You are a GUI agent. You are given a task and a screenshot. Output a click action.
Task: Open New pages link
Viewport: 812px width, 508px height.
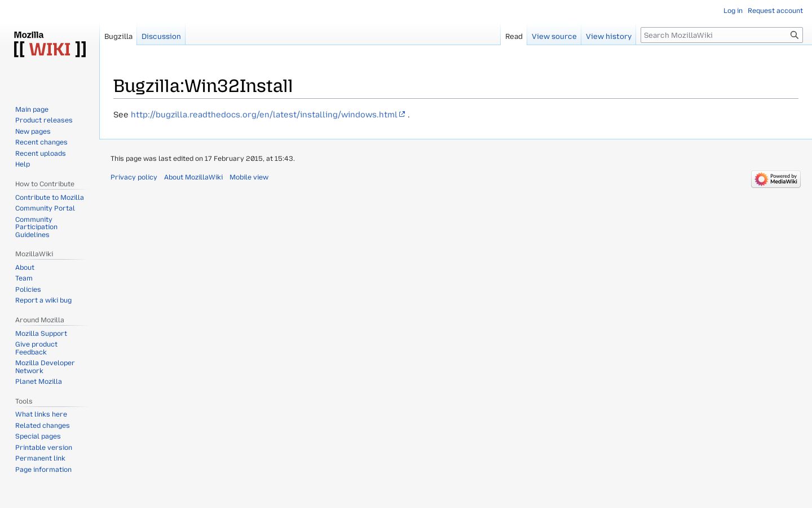(33, 132)
